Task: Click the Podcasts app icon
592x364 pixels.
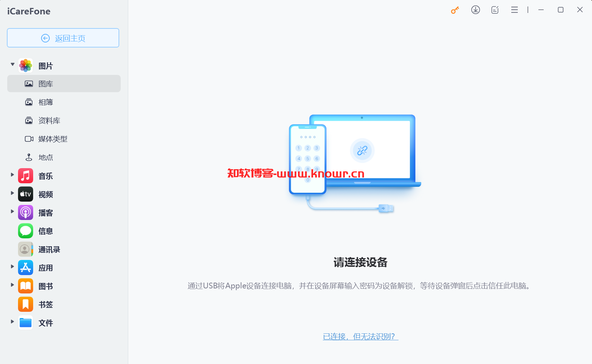Action: pos(26,212)
